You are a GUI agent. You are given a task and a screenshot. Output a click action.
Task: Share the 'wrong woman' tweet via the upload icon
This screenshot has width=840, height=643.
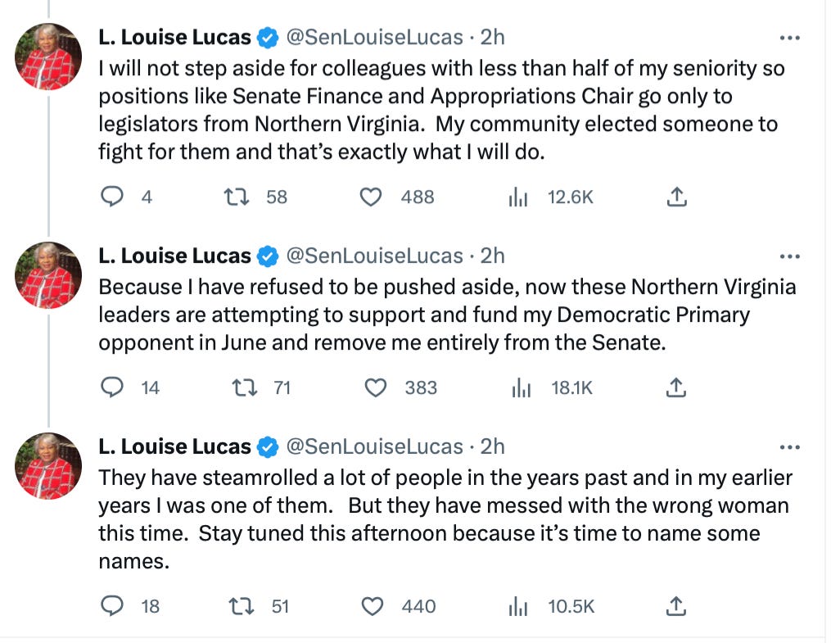[676, 607]
